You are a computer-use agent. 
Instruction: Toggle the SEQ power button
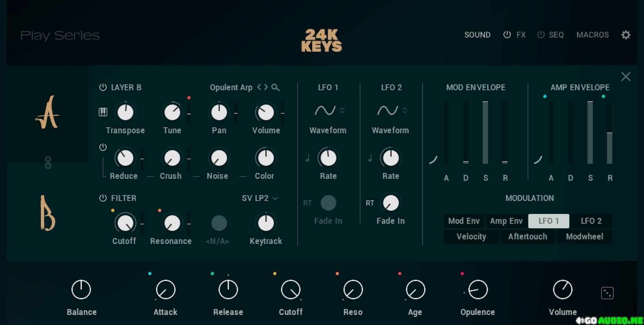click(x=541, y=35)
